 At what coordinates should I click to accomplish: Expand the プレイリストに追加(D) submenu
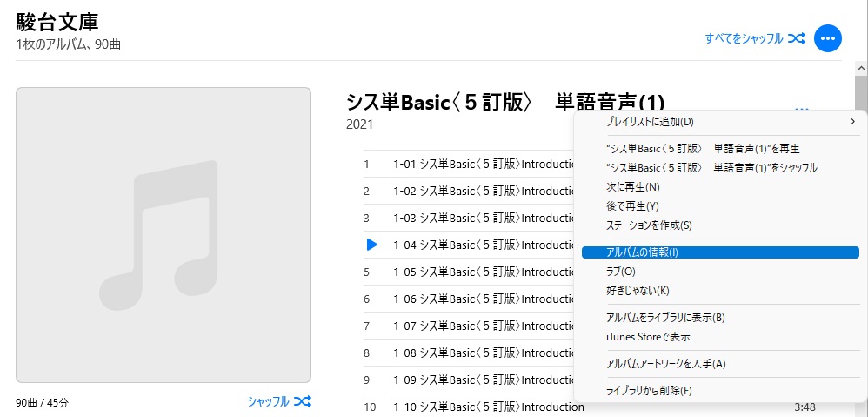point(721,121)
